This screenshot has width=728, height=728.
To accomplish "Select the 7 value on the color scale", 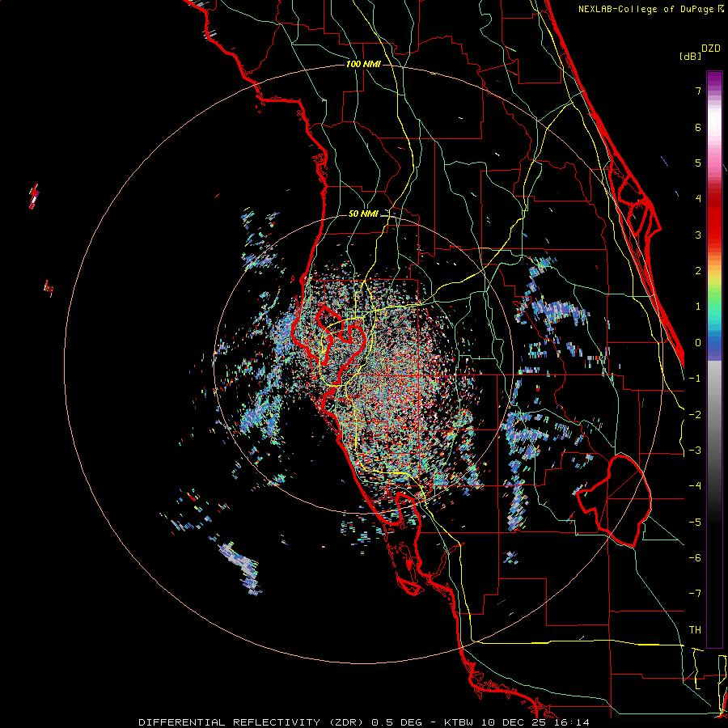I will point(698,91).
